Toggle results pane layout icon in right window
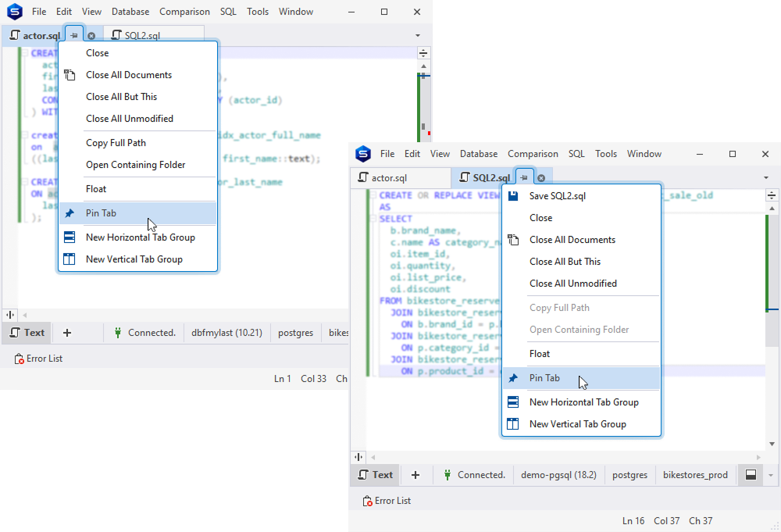 coord(751,475)
